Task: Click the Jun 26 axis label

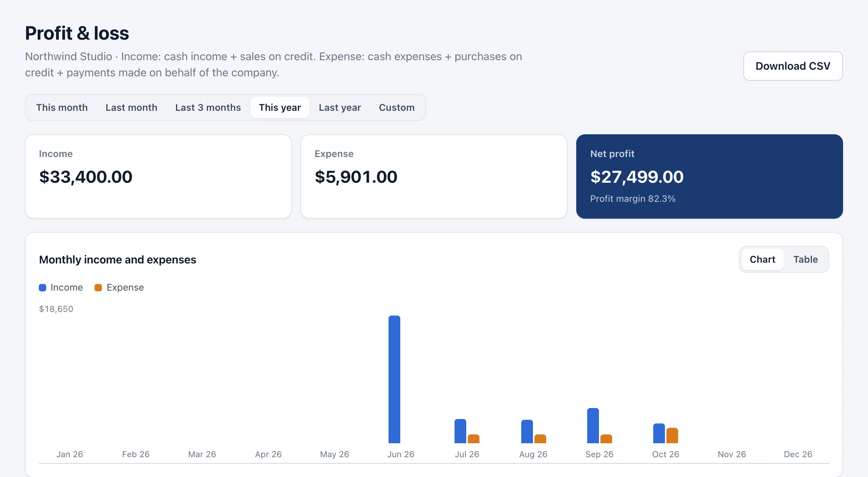Action: tap(401, 454)
